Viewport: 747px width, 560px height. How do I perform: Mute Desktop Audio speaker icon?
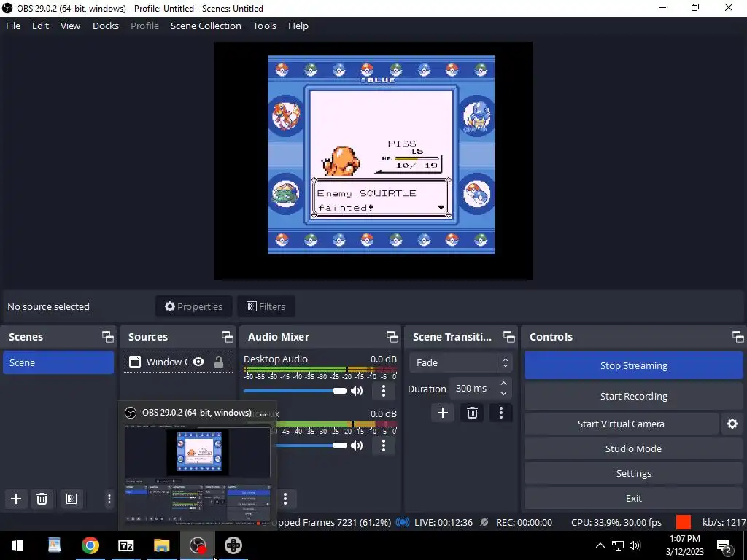click(x=357, y=391)
